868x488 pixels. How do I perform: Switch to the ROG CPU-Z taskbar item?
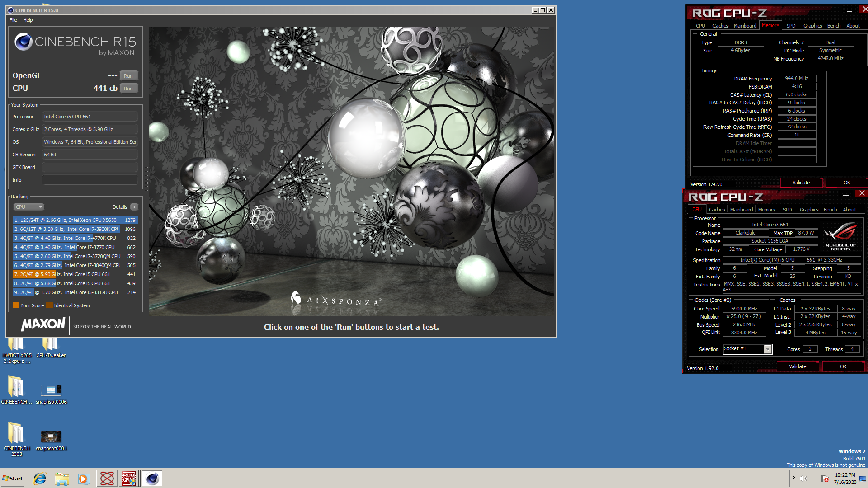tap(129, 479)
